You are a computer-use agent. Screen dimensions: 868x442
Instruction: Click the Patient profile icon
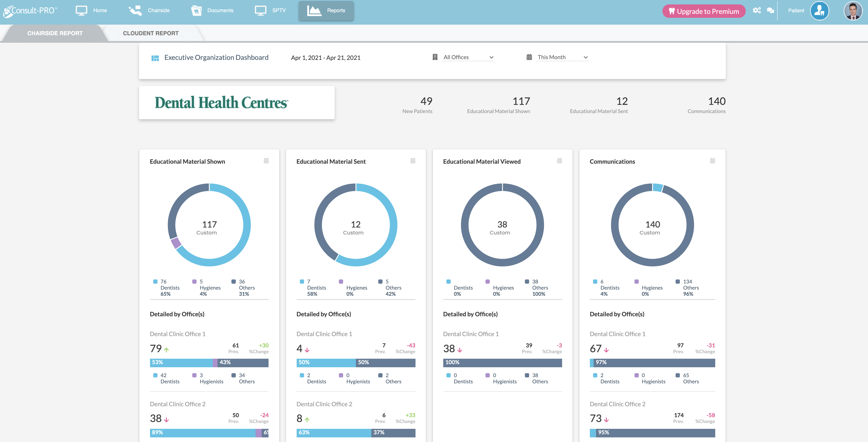click(x=819, y=11)
